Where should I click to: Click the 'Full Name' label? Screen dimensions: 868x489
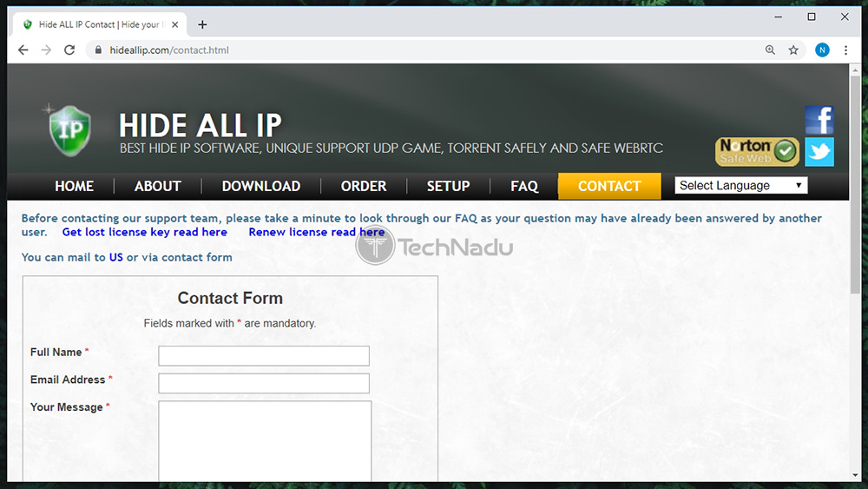[x=56, y=353]
